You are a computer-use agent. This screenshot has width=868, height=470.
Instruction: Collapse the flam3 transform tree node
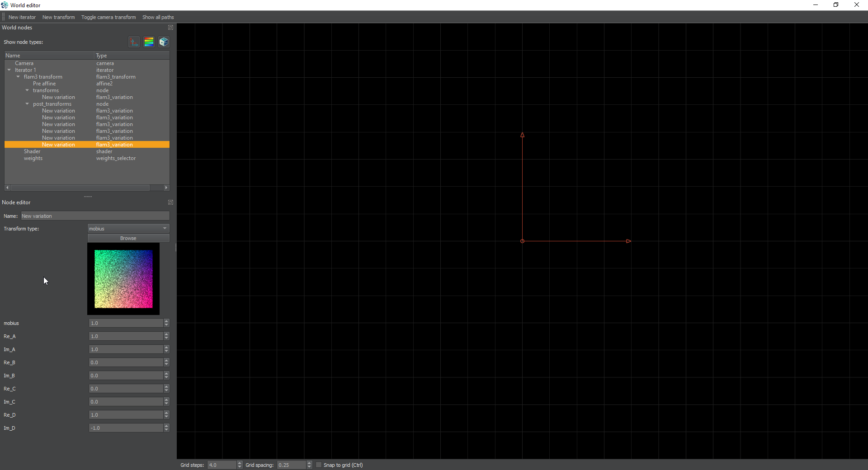click(x=18, y=77)
